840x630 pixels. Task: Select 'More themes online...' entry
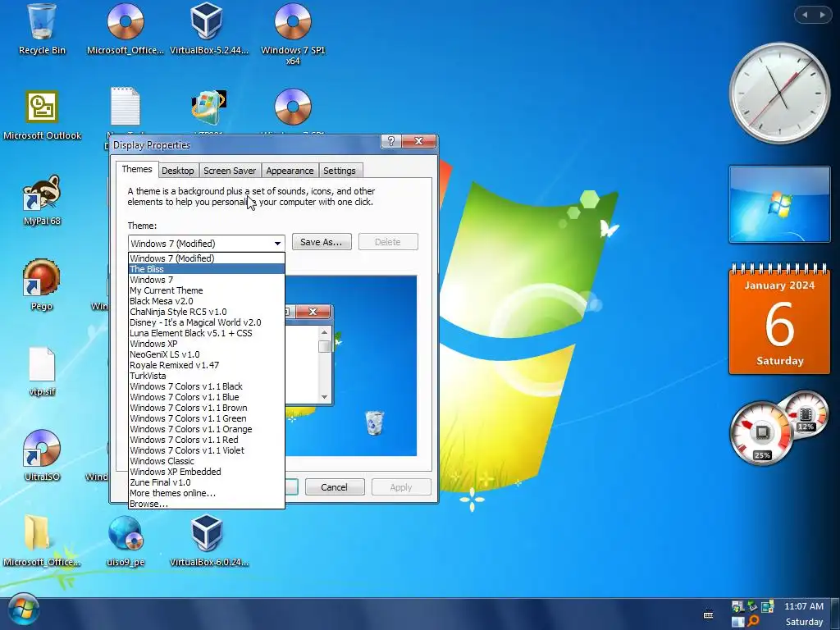tap(206, 493)
